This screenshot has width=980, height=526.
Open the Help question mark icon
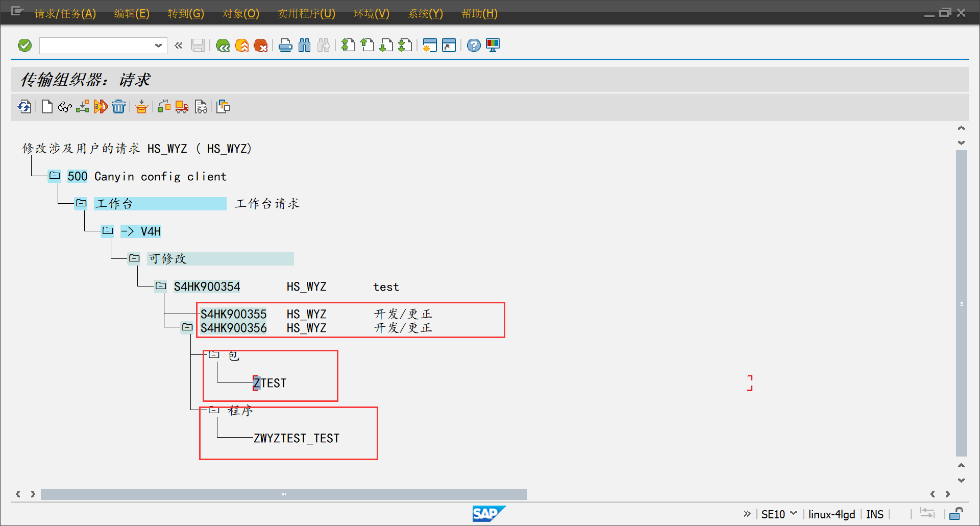[474, 45]
